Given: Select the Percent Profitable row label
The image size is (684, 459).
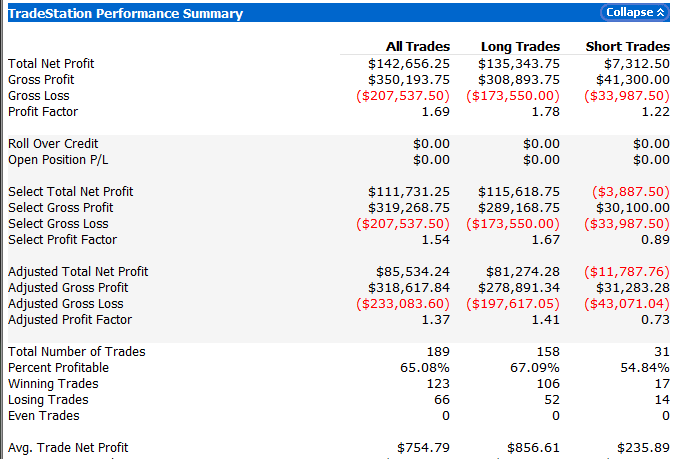Looking at the screenshot, I should click(x=58, y=368).
